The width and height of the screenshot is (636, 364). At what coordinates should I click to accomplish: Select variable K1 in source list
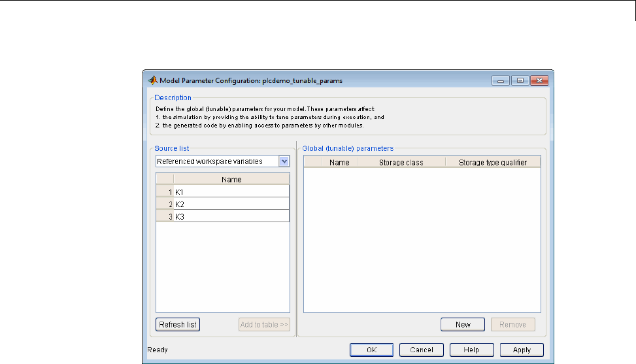click(x=231, y=192)
